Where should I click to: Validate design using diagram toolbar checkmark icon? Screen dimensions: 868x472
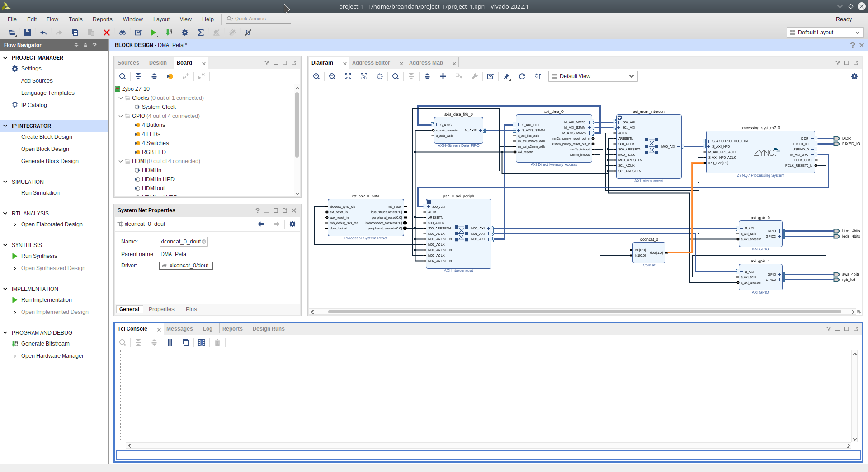click(490, 76)
